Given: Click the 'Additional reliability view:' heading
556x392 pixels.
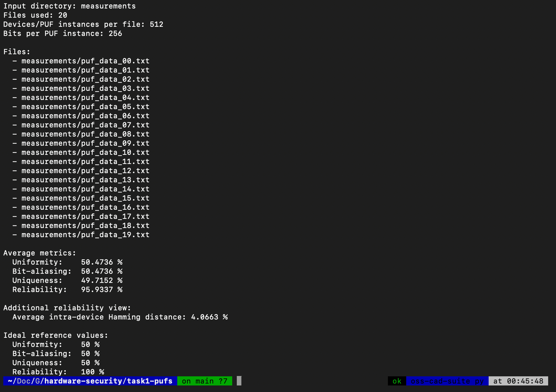Looking at the screenshot, I should (x=67, y=308).
